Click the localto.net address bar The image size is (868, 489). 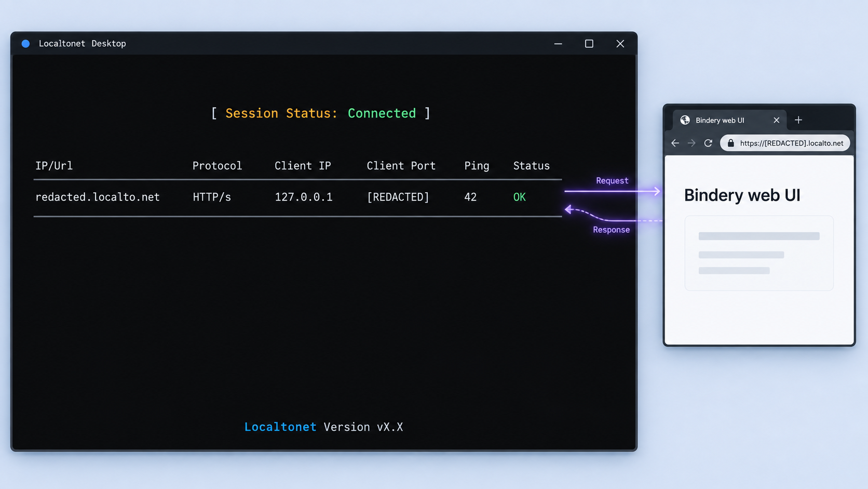785,143
